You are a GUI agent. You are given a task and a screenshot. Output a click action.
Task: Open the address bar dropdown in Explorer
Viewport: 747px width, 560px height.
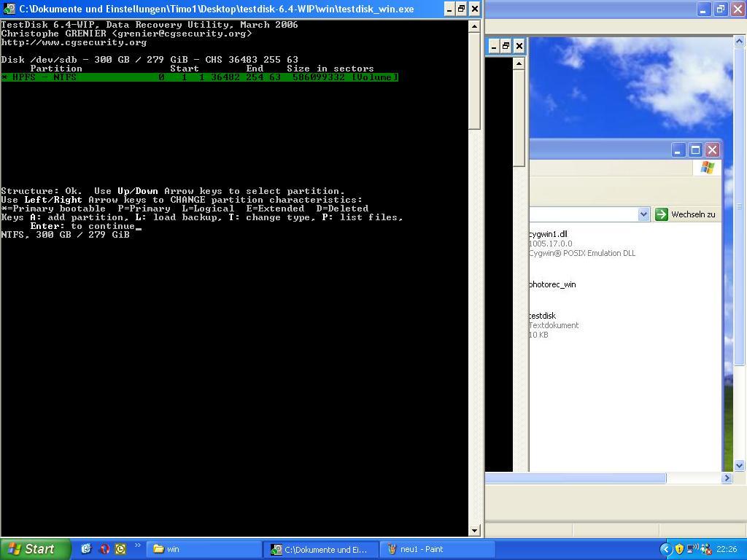pyautogui.click(x=643, y=214)
